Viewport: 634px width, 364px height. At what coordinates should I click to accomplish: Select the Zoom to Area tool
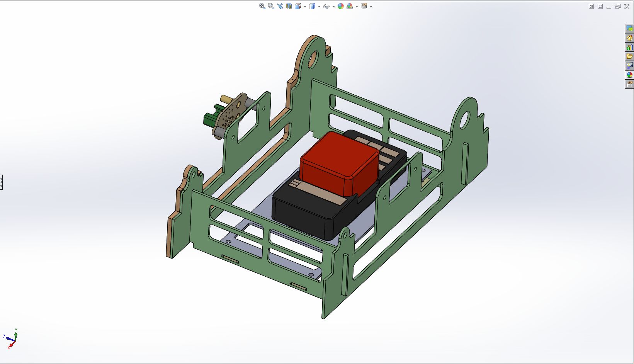(x=271, y=6)
